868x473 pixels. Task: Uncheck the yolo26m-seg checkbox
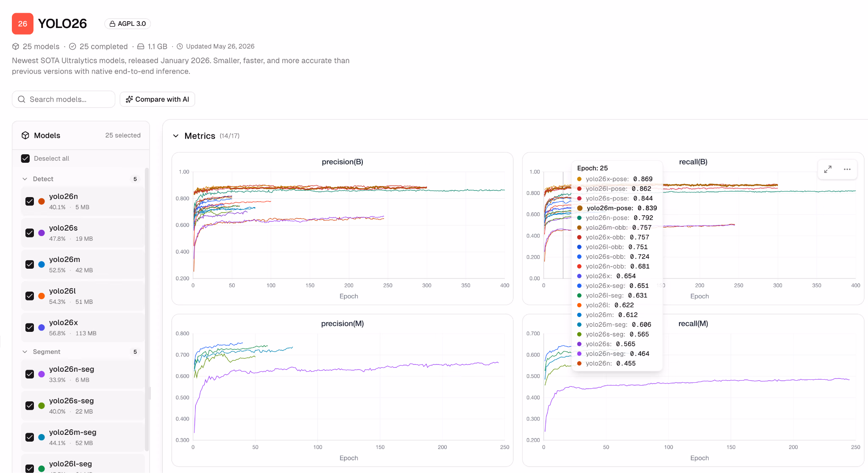coord(30,437)
